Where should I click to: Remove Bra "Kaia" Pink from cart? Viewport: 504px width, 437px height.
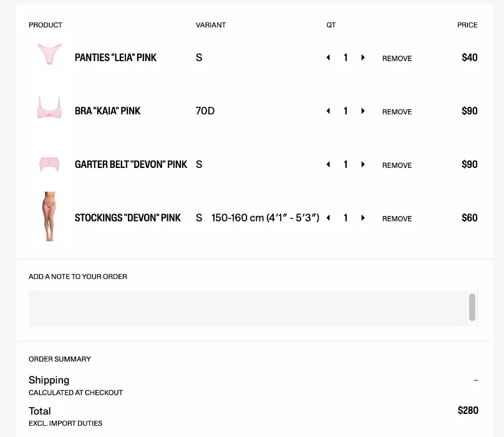397,111
